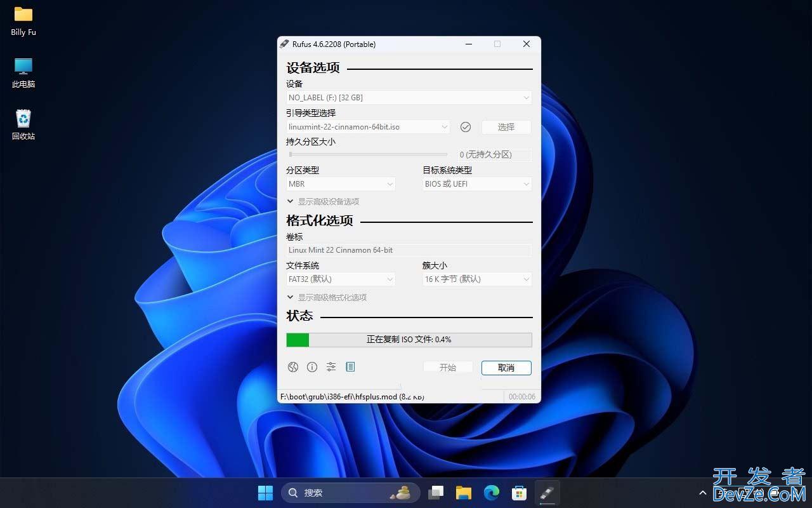Minimize the Rufus window
This screenshot has width=812, height=508.
click(x=469, y=44)
